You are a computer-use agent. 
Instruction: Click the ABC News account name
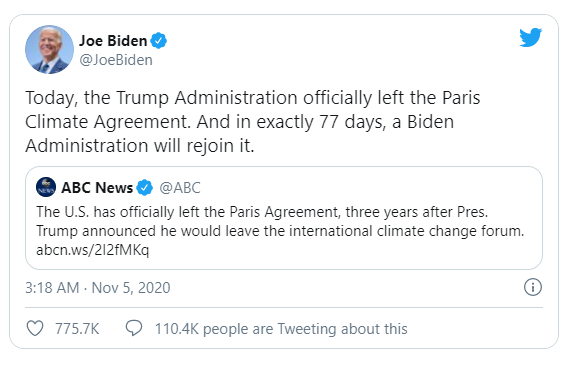point(97,188)
